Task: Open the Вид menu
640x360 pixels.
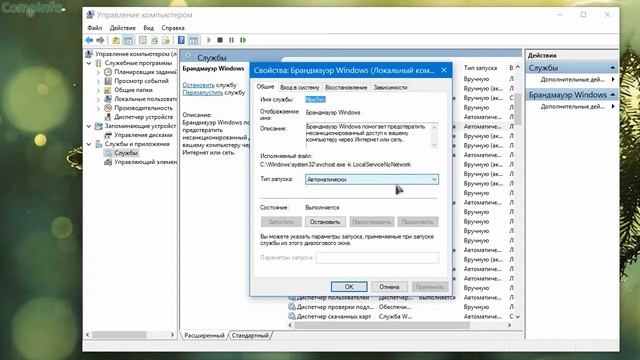Action: (149, 28)
